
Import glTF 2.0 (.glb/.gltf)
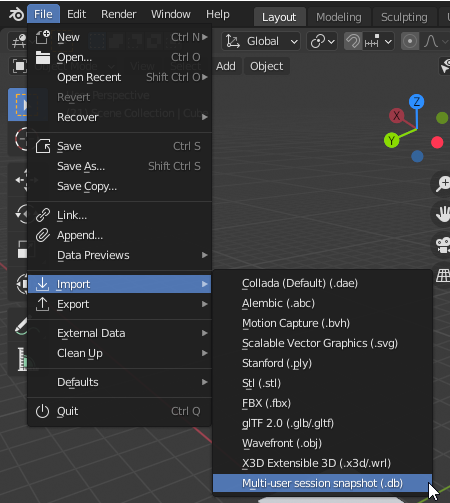[322, 423]
